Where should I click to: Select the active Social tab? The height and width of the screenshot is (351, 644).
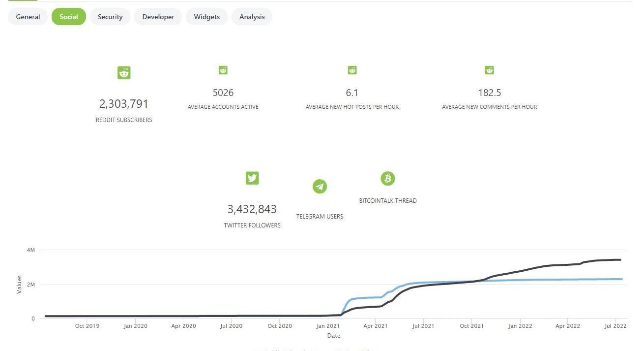pos(69,17)
